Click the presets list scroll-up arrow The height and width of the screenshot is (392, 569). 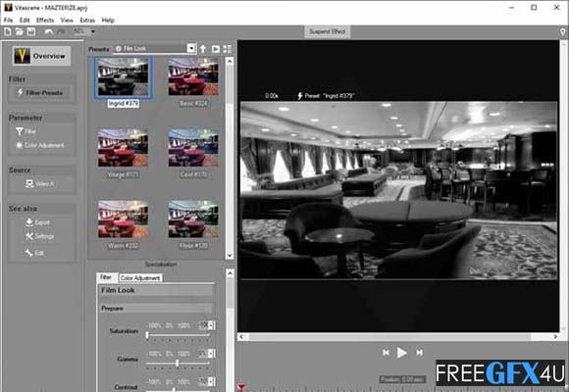point(230,61)
